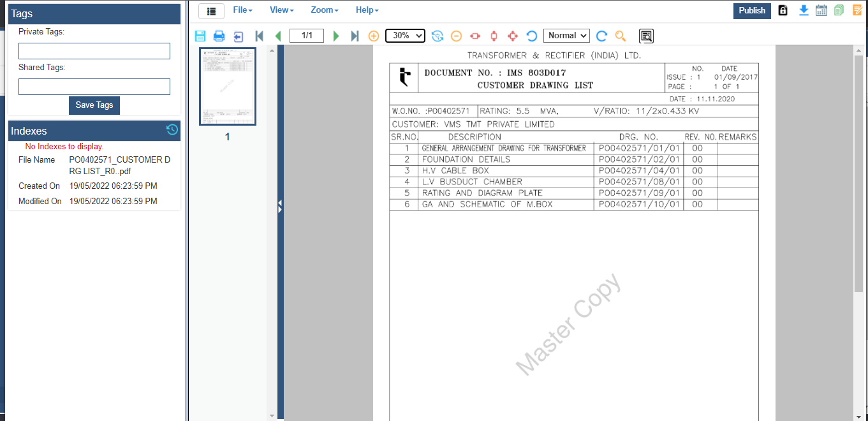Fit document to width with red icon
Image resolution: width=868 pixels, height=421 pixels.
[475, 36]
